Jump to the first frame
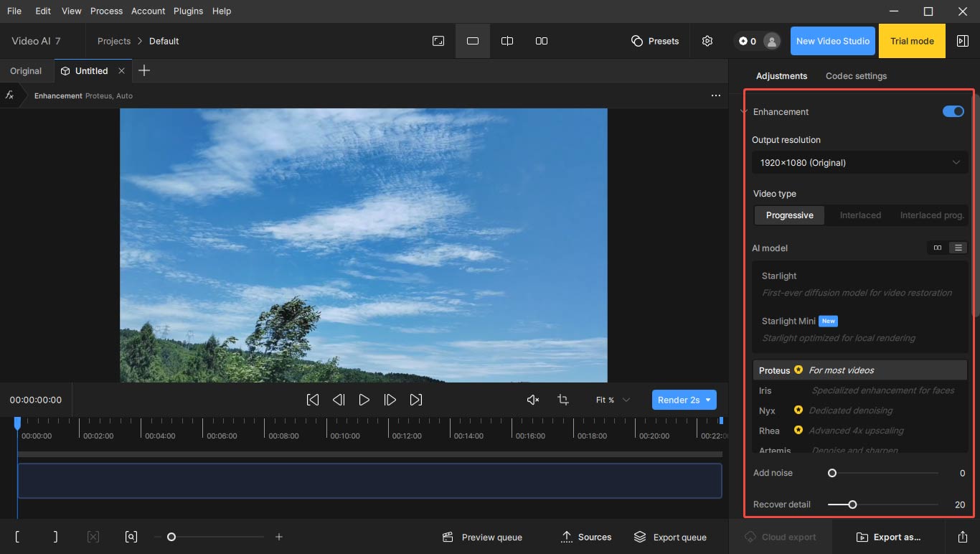The image size is (980, 554). pos(313,400)
